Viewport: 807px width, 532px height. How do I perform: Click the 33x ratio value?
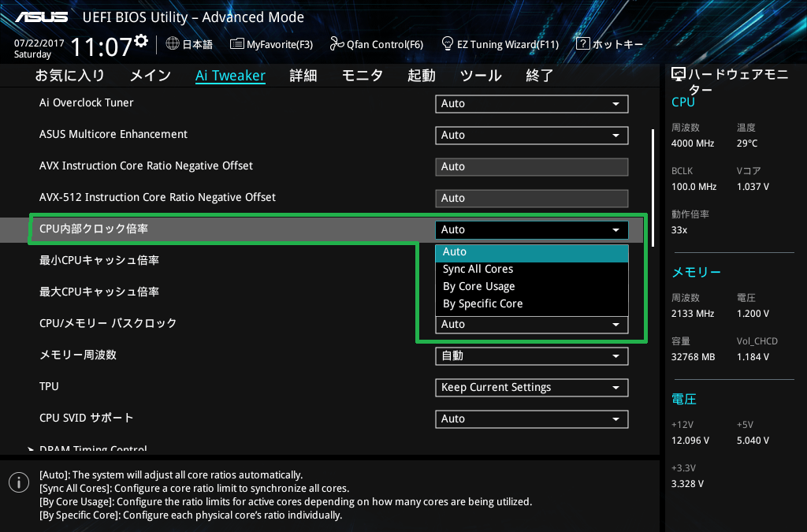(679, 230)
